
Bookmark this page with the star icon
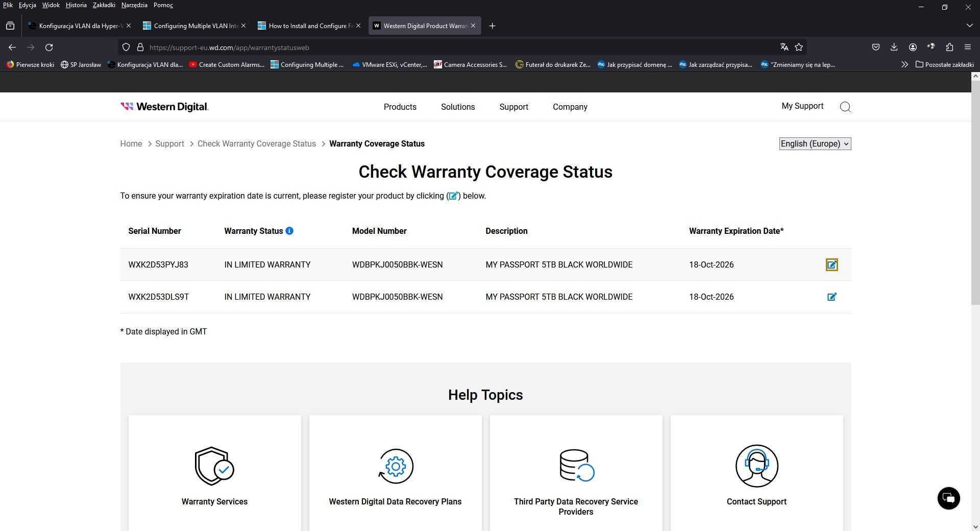(x=799, y=47)
